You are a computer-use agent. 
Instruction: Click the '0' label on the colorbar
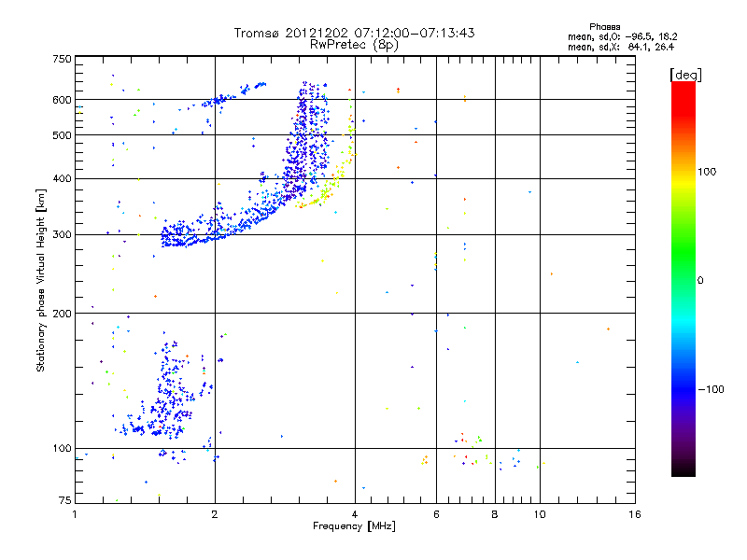coord(700,281)
